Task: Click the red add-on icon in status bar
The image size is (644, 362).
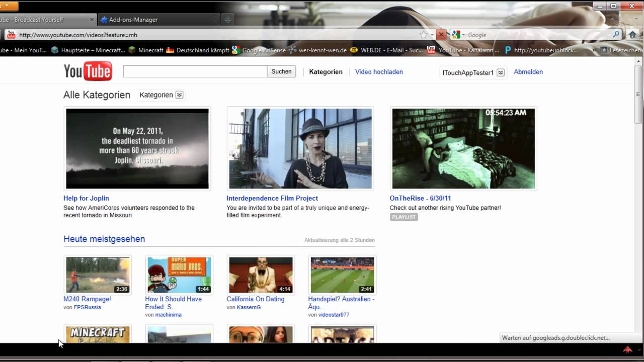Action: tap(627, 349)
